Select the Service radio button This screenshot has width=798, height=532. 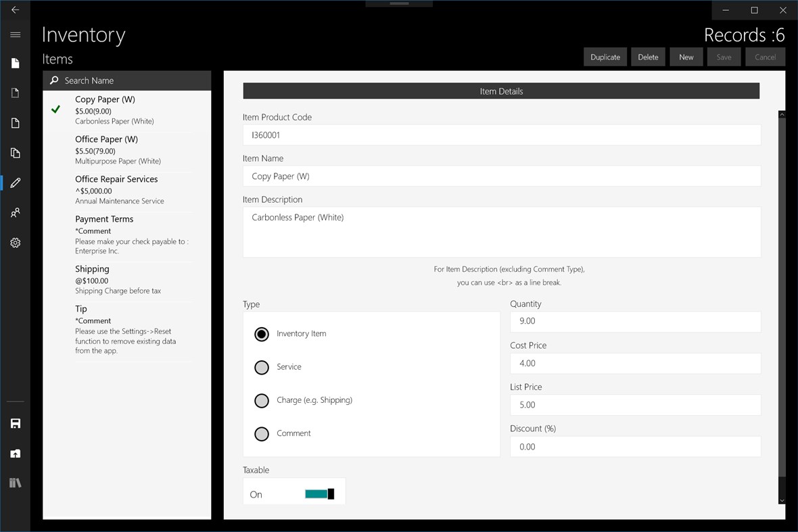click(x=262, y=367)
